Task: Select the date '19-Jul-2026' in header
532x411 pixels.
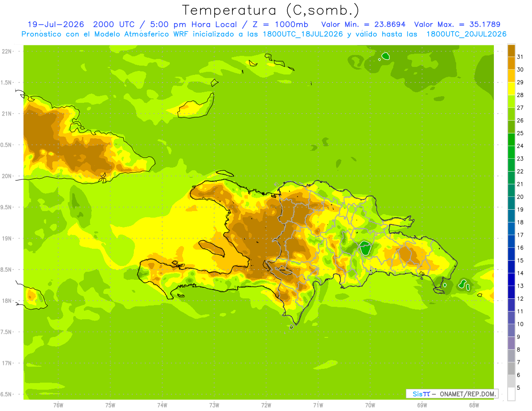Action: [56, 24]
